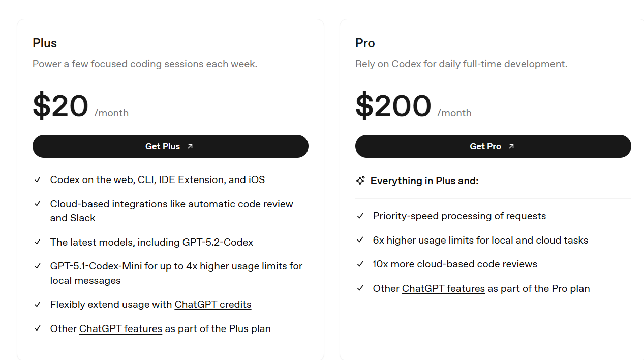Click checkmark beside GPT-5.1-Codex-Mini feature
Image resolution: width=644 pixels, height=360 pixels.
(x=38, y=266)
